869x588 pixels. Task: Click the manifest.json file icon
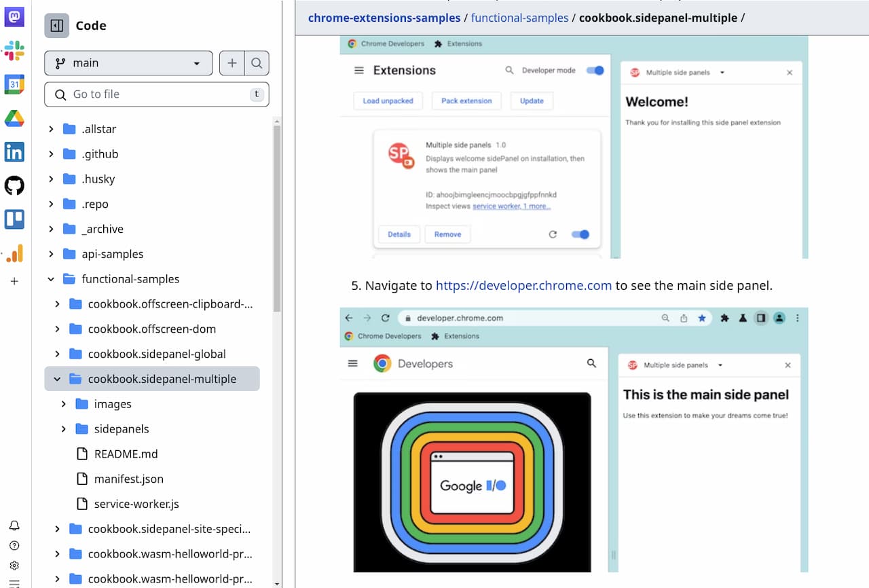(x=82, y=479)
